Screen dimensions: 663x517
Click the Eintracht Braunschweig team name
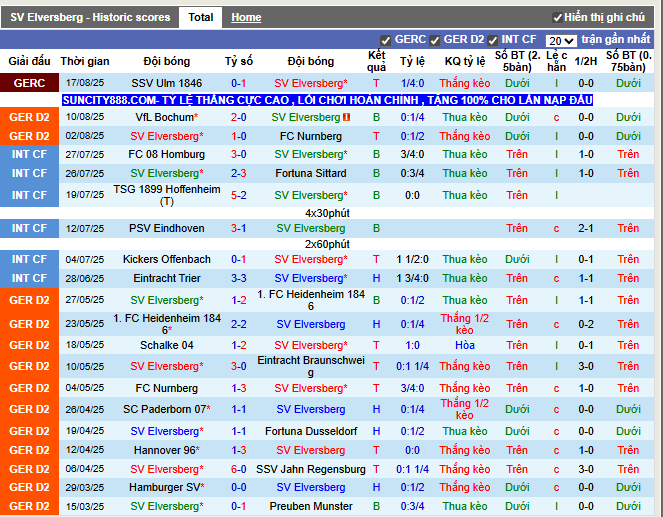(311, 366)
